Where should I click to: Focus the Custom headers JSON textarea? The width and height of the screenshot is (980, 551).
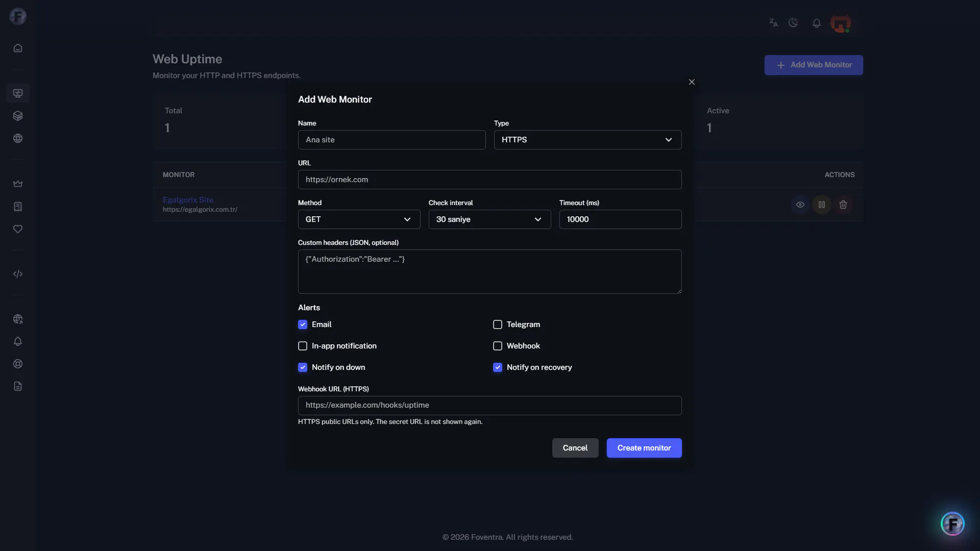(x=489, y=271)
